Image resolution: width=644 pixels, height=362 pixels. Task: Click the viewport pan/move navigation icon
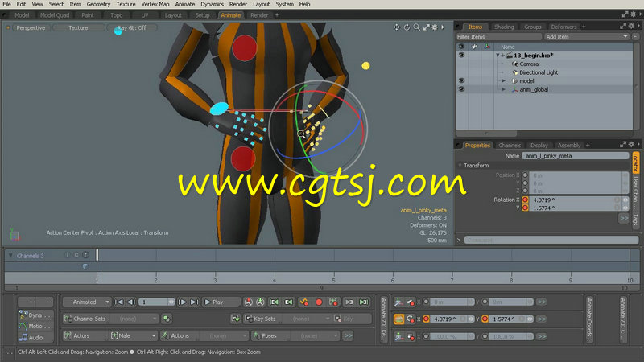pyautogui.click(x=396, y=27)
